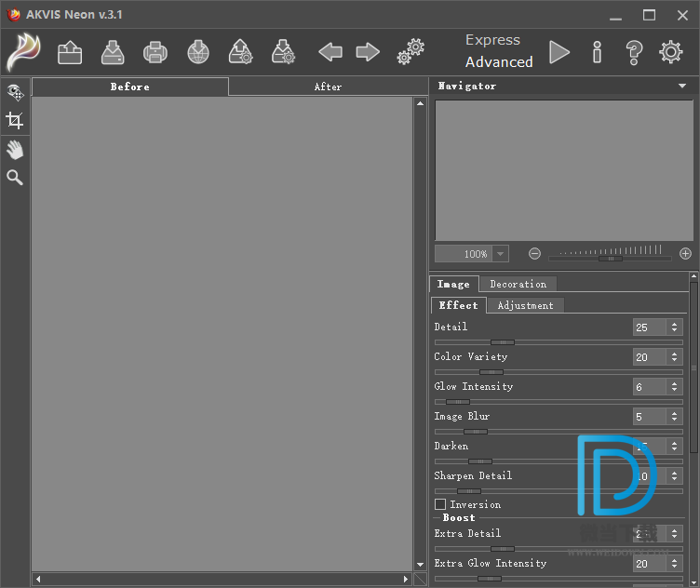Open the Preferences gear icon
Screen dimensions: 700x588
click(670, 52)
